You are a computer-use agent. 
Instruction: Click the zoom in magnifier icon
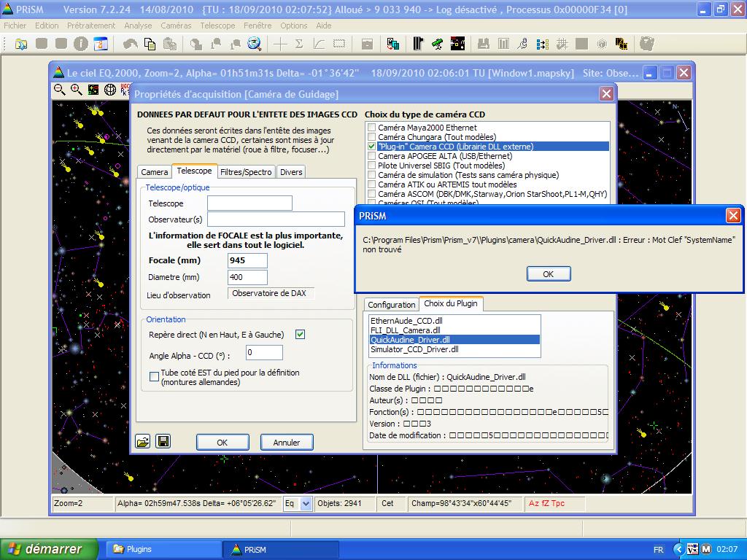(77, 90)
